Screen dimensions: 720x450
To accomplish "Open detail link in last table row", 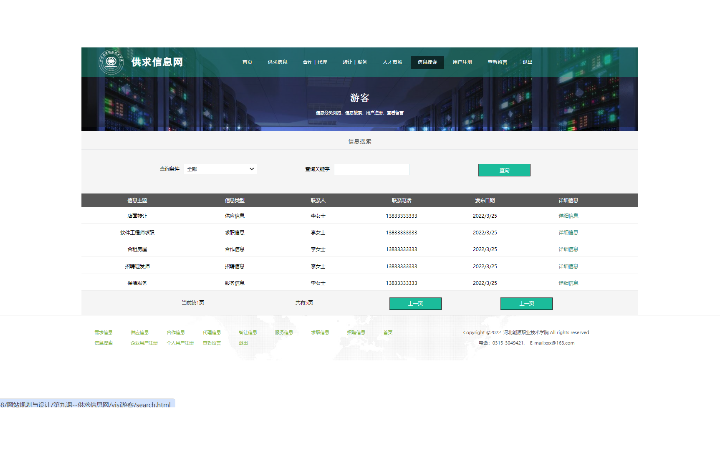I will 568,283.
